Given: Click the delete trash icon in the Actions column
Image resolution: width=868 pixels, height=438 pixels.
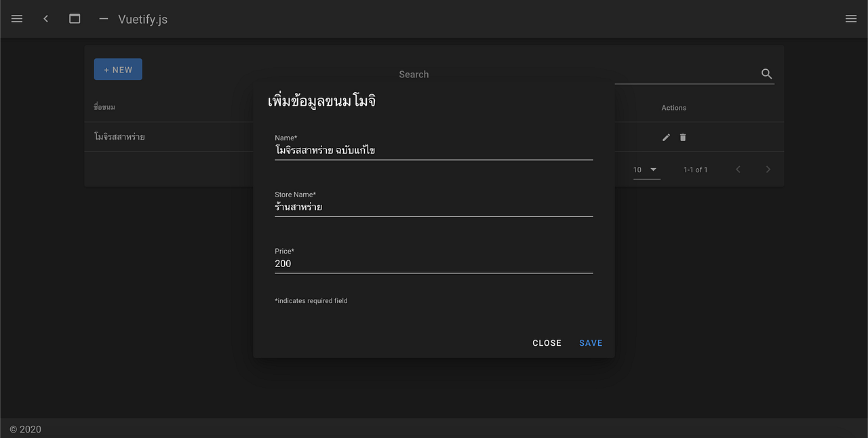Looking at the screenshot, I should [x=683, y=137].
